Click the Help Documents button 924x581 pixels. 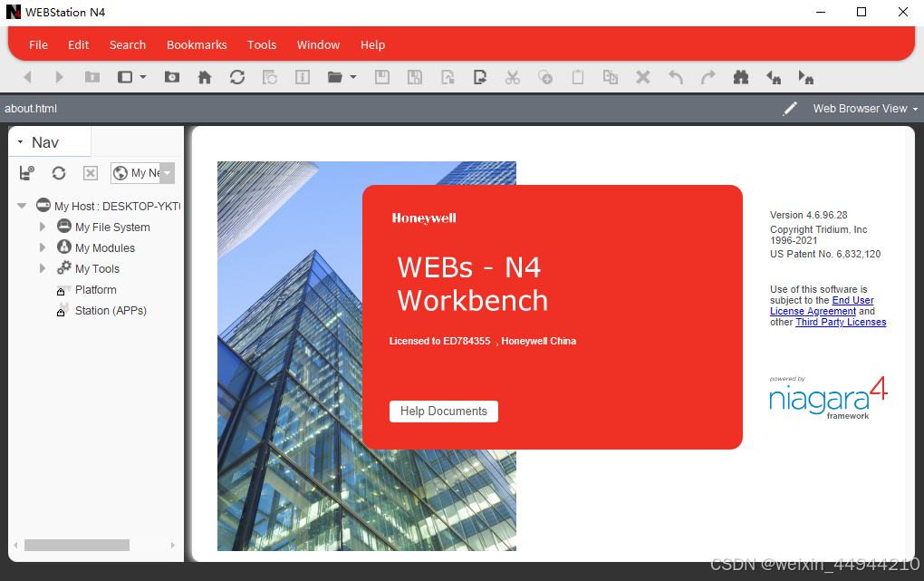pyautogui.click(x=444, y=412)
